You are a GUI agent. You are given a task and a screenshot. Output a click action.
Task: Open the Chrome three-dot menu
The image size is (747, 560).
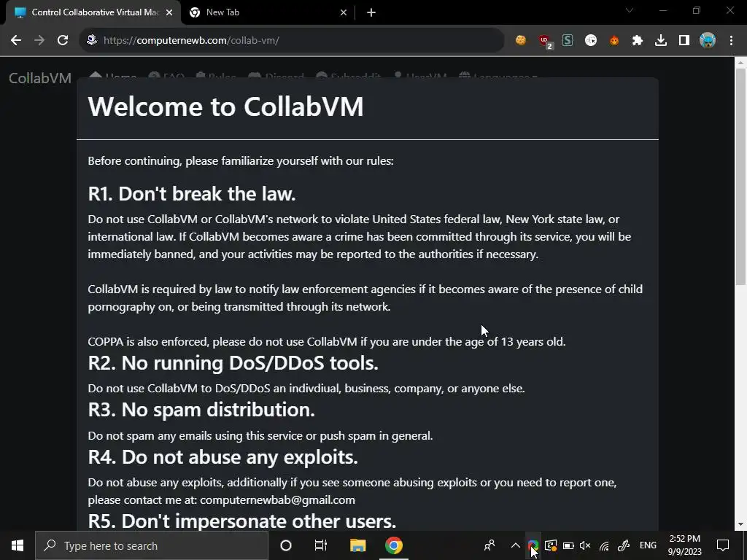[x=731, y=41]
